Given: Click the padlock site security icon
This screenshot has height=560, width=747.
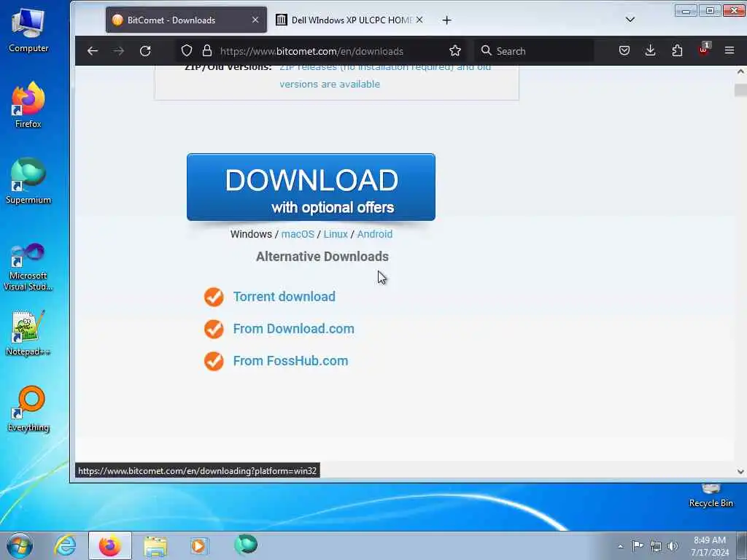Looking at the screenshot, I should pyautogui.click(x=206, y=51).
